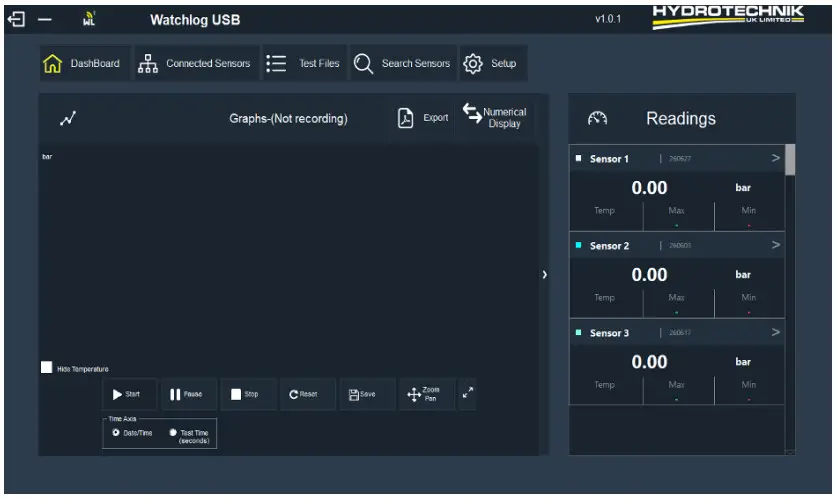This screenshot has height=501, width=839.
Task: Save the graph data
Action: pyautogui.click(x=368, y=394)
